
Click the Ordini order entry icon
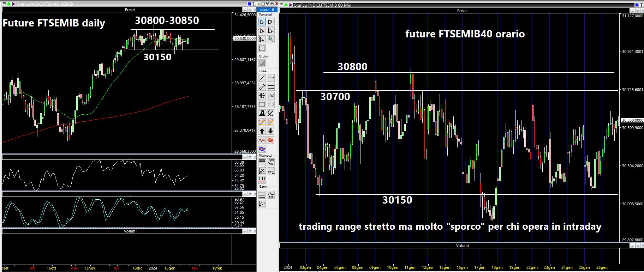tap(262, 63)
